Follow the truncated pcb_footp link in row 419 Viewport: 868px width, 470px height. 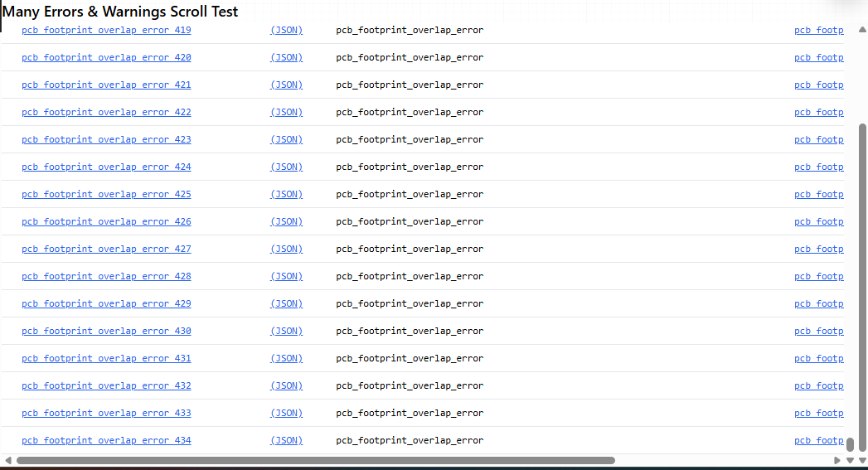[819, 31]
